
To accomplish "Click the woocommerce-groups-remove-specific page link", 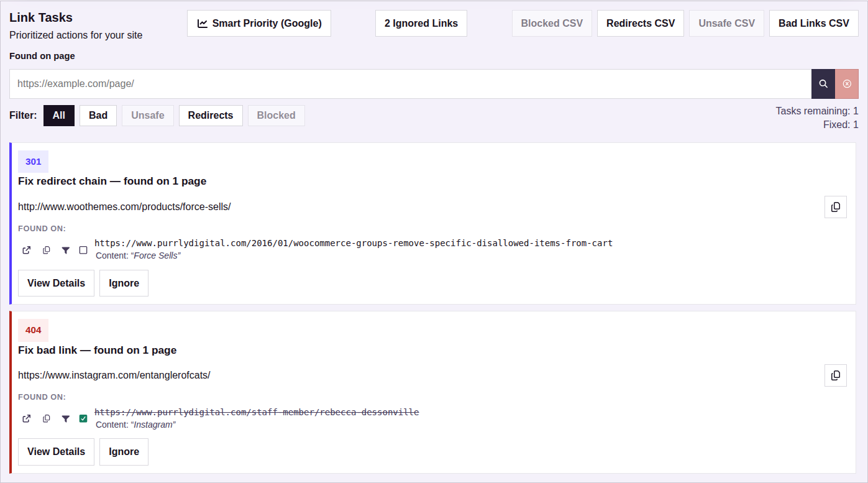I will click(354, 243).
